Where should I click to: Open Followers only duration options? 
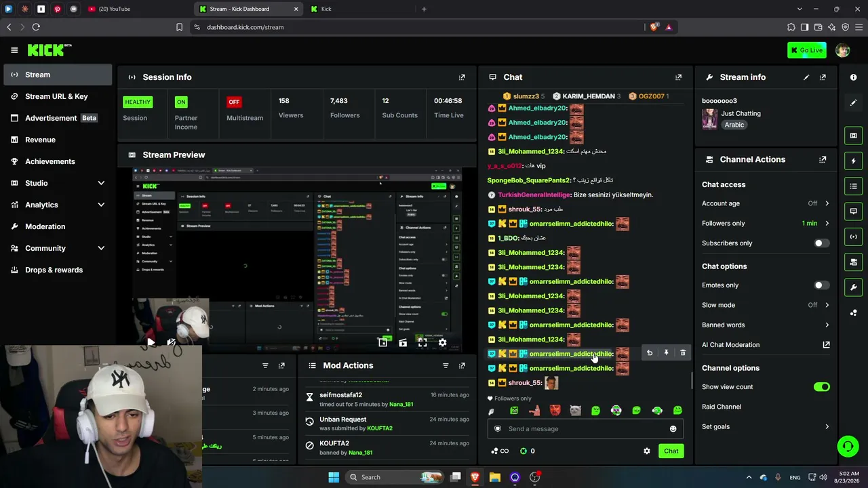766,223
